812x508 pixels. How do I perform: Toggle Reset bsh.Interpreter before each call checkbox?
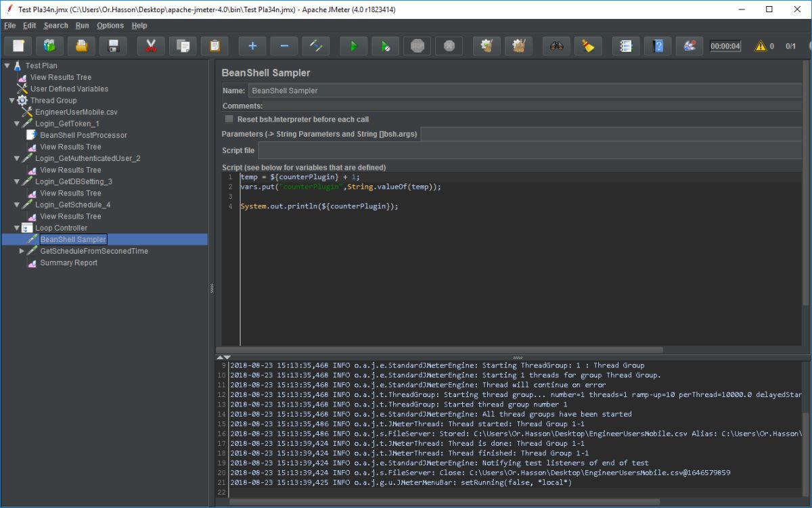(229, 119)
